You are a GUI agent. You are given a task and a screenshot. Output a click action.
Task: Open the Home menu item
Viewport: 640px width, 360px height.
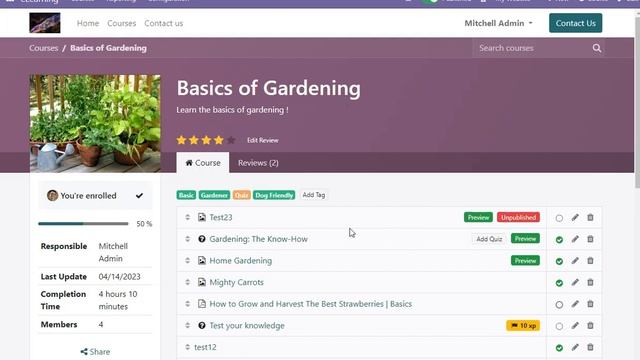(x=88, y=23)
